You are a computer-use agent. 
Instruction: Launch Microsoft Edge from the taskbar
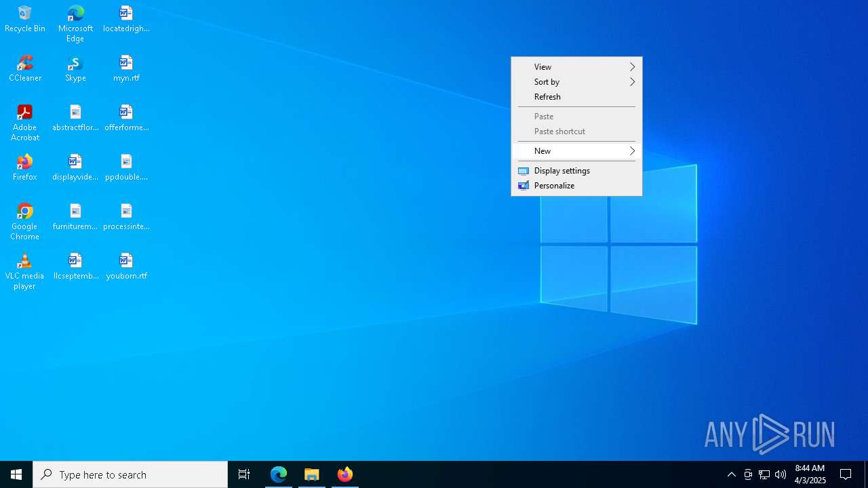pos(279,474)
